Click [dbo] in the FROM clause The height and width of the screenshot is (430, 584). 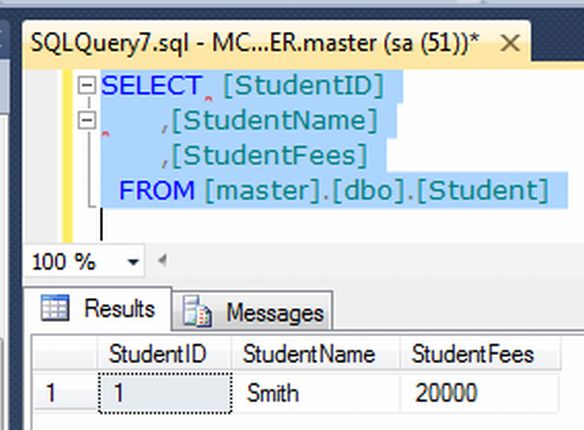pyautogui.click(x=369, y=191)
